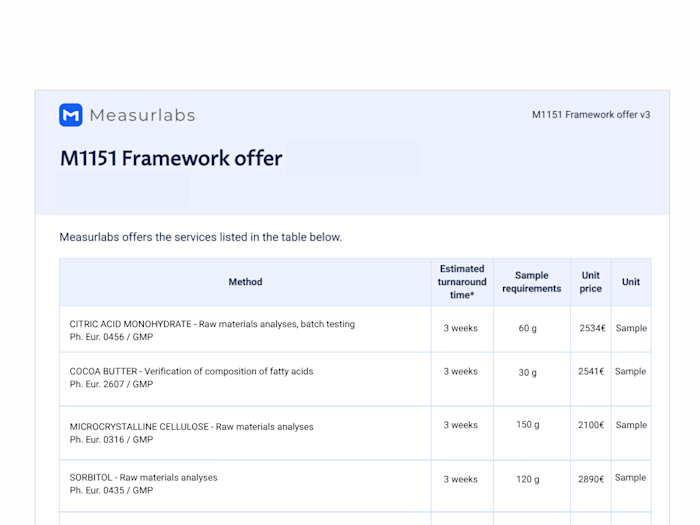Click the 'Unit price' column header

591,282
